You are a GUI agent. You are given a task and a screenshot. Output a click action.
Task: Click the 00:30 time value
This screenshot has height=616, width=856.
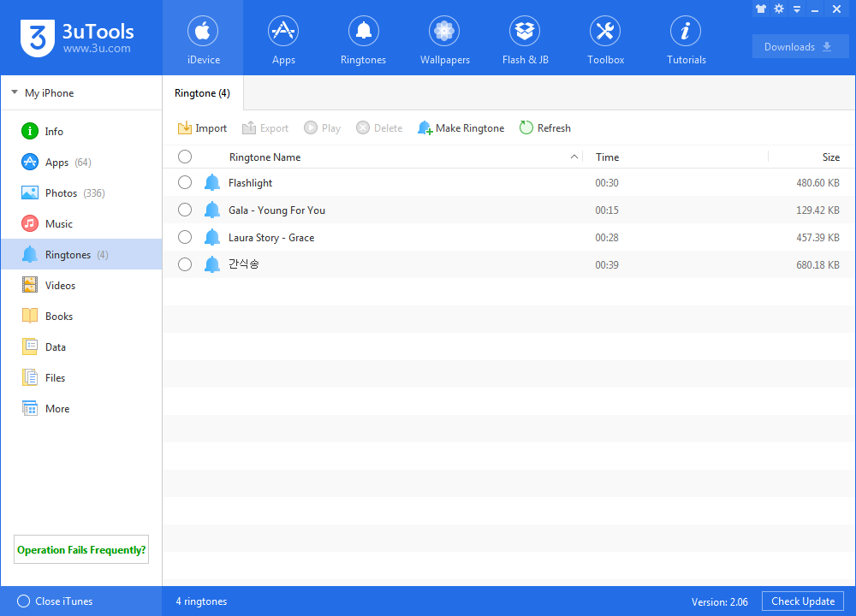coord(607,183)
